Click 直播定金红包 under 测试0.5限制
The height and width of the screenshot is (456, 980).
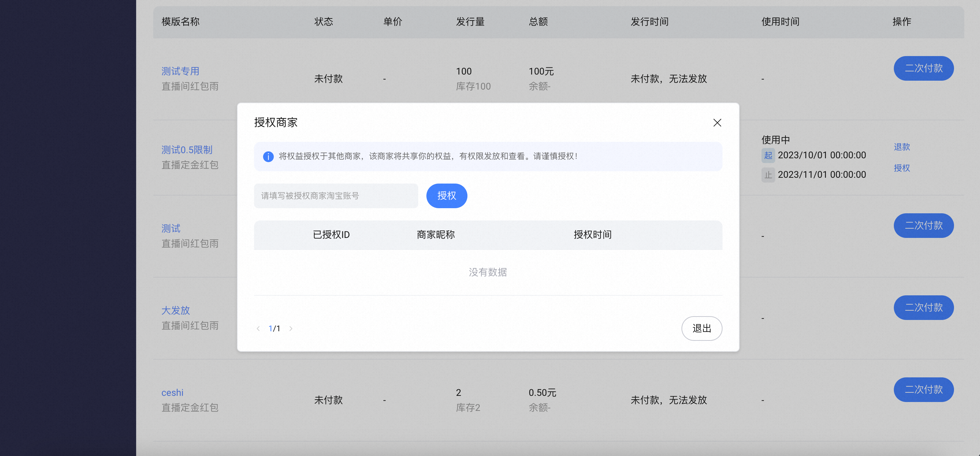pos(190,165)
